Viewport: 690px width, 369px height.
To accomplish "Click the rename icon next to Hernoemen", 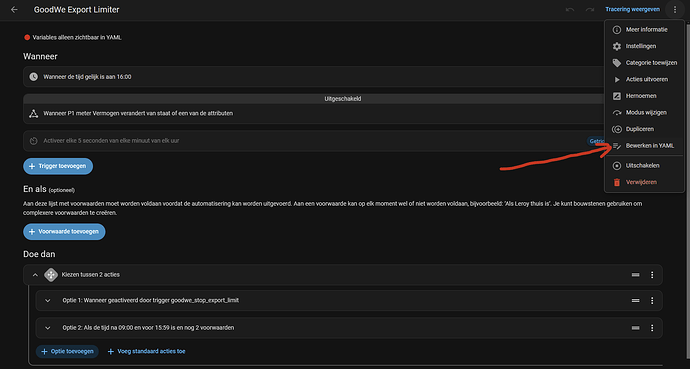I will pos(617,96).
